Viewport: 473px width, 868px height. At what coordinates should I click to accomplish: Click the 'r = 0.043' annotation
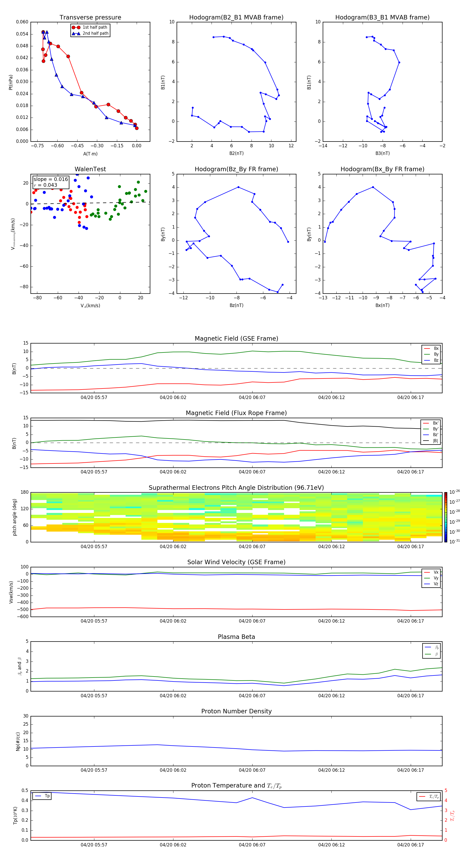45,185
